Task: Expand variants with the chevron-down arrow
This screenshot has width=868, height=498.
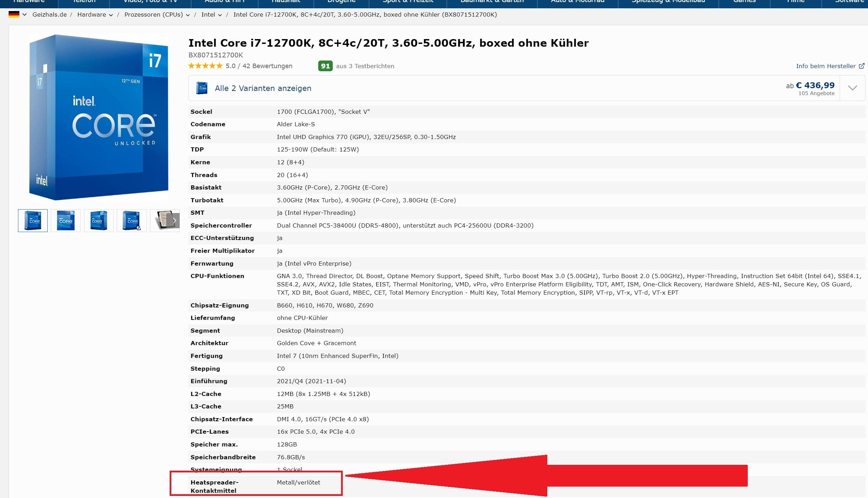Action: coord(852,88)
